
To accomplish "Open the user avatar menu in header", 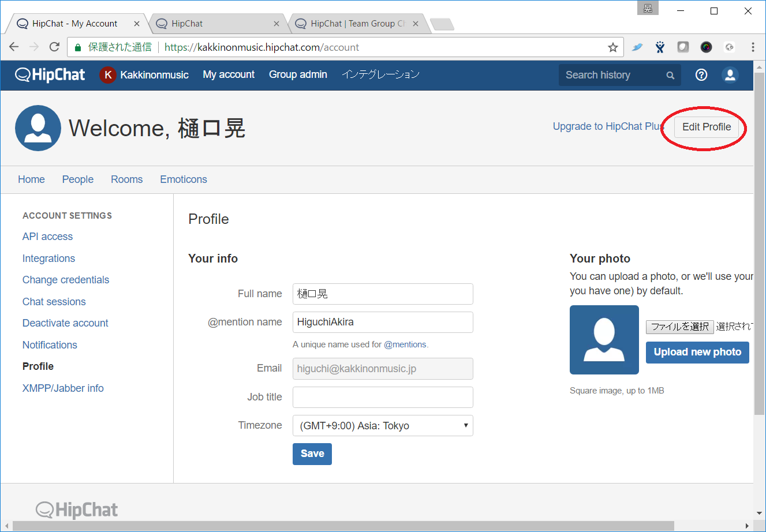I will [730, 75].
